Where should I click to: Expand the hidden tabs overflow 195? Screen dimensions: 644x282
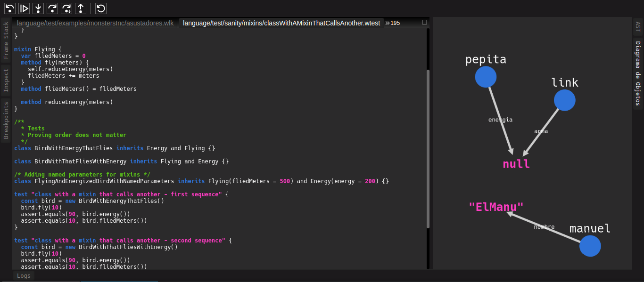pyautogui.click(x=393, y=23)
